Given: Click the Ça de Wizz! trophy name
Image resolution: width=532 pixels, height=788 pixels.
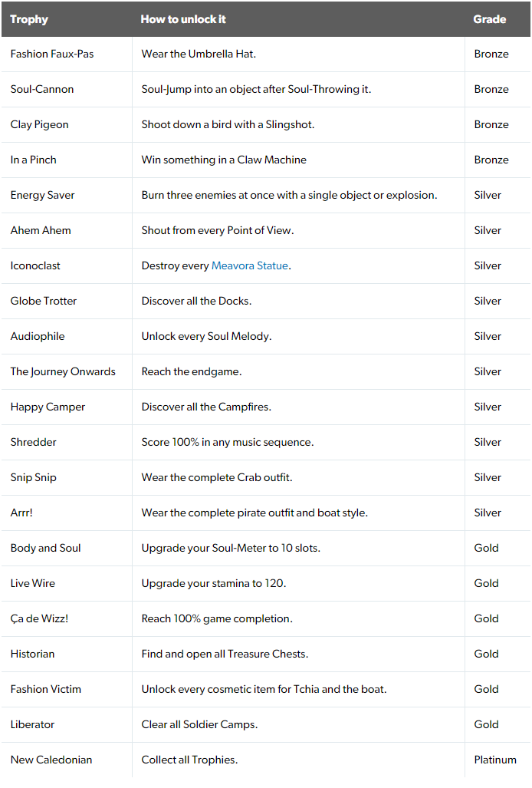Looking at the screenshot, I should click(39, 618).
